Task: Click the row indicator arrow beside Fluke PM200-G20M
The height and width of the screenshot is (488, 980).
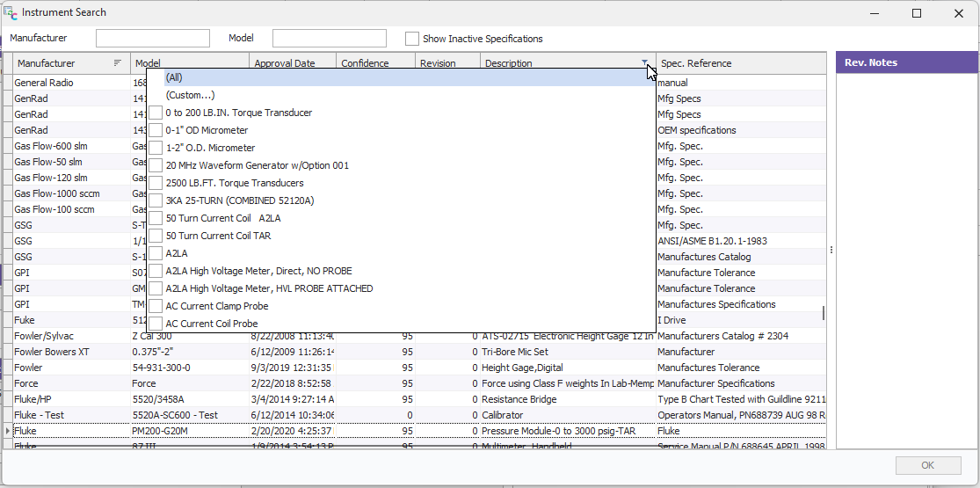Action: tap(9, 431)
